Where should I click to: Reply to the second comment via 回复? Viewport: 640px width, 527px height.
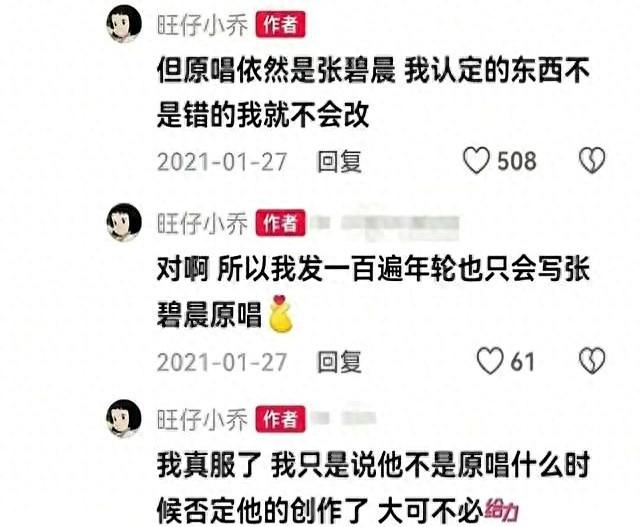click(x=340, y=362)
